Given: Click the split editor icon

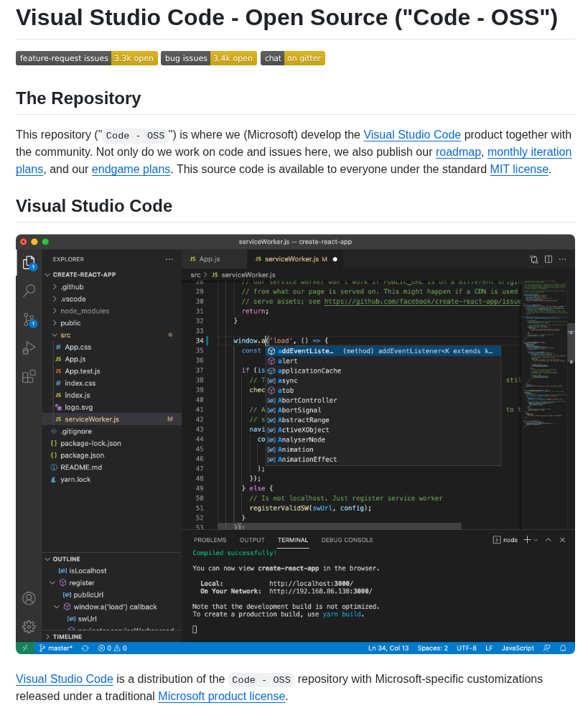Looking at the screenshot, I should [549, 259].
